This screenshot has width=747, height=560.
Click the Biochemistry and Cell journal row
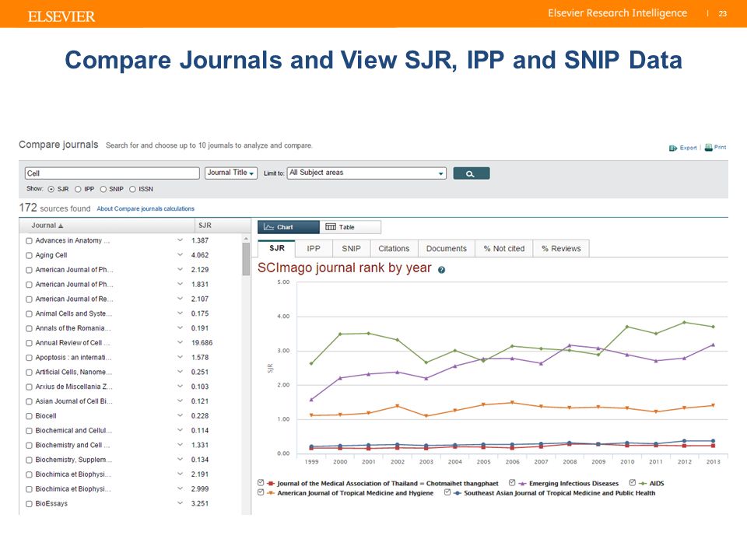click(x=131, y=445)
